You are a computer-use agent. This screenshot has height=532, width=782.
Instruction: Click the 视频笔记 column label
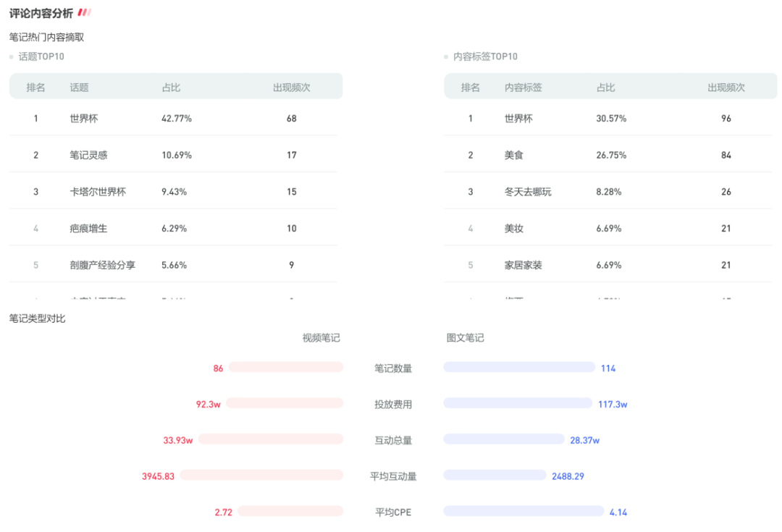click(x=321, y=338)
